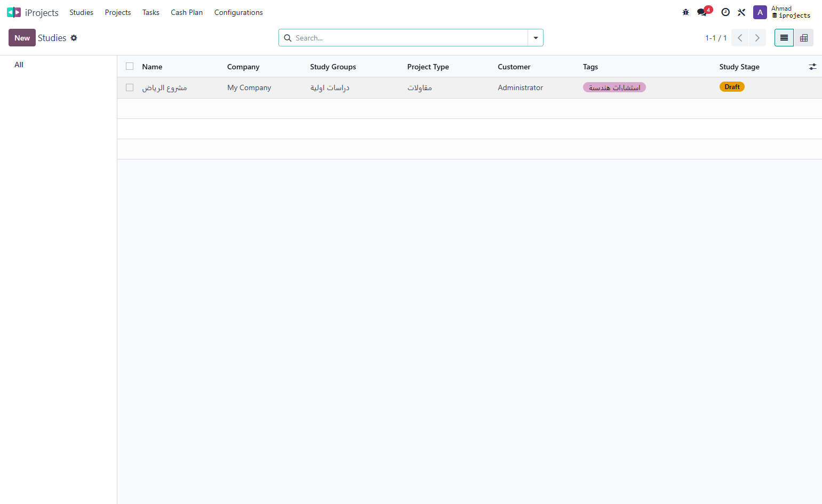
Task: Click the Tags column header
Action: (x=590, y=67)
